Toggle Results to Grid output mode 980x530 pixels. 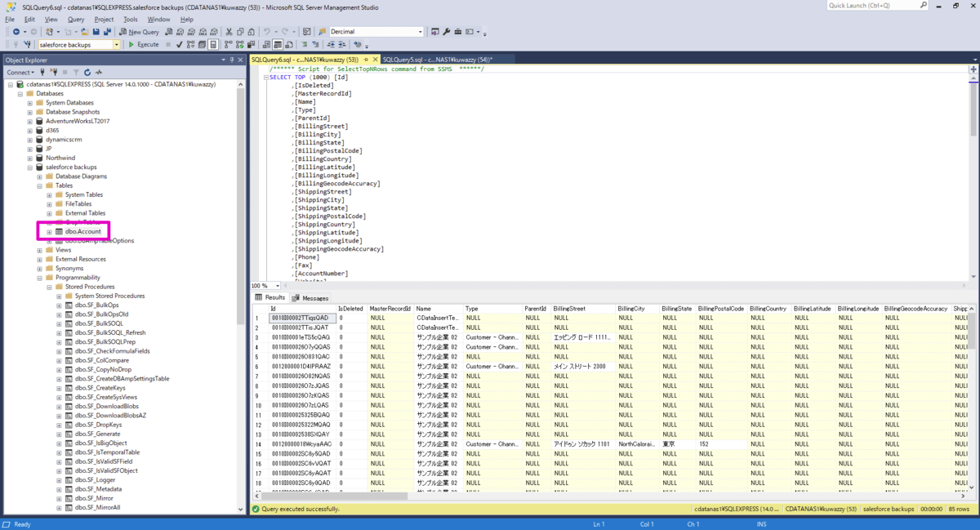278,45
